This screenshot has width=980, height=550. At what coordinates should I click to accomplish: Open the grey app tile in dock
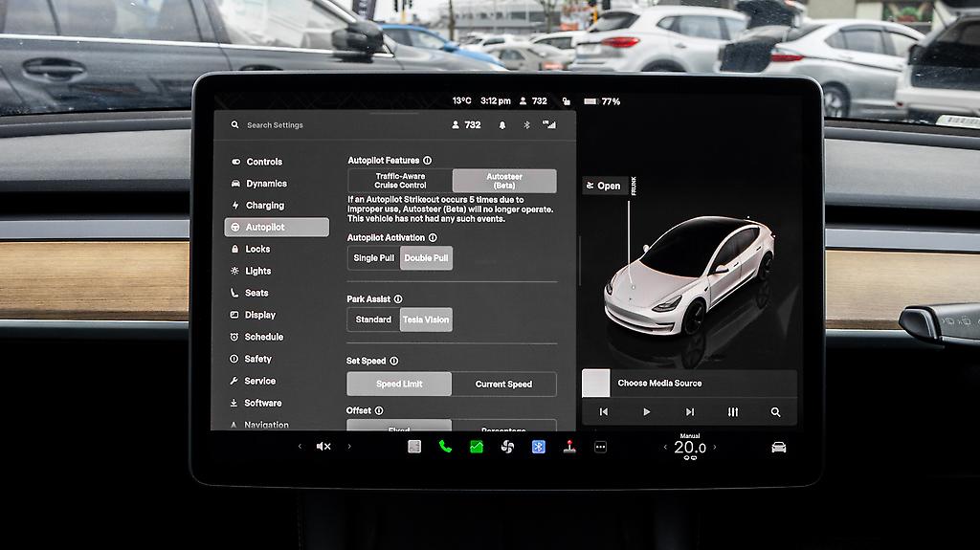pos(414,447)
